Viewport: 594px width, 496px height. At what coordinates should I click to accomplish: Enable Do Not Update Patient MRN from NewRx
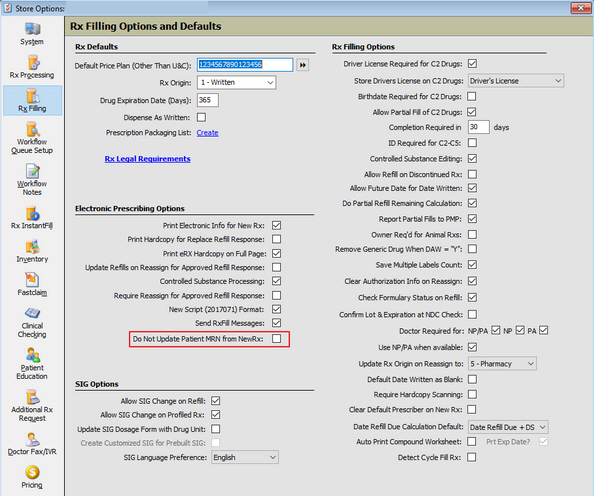277,338
